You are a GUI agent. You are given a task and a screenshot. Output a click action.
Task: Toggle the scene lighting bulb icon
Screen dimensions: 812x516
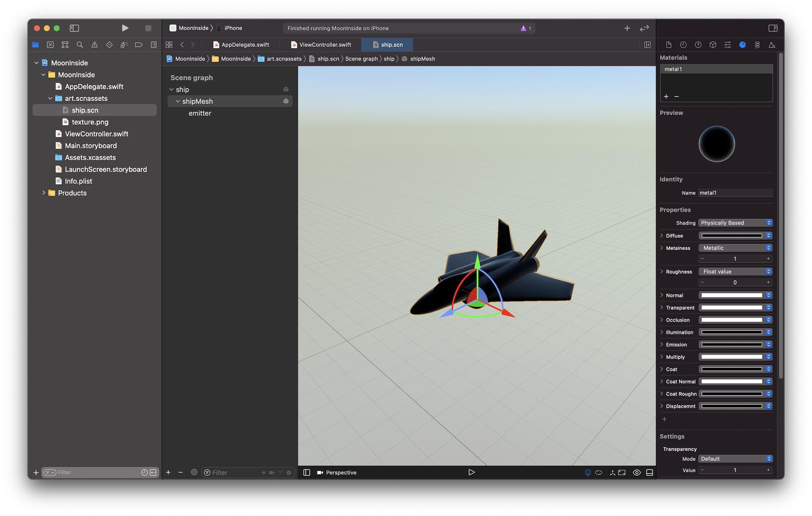coord(588,472)
